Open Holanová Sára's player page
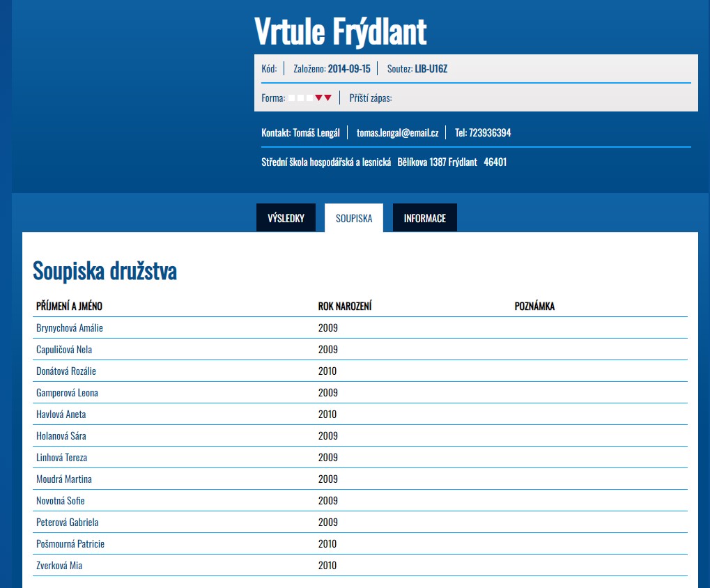The width and height of the screenshot is (710, 588). [x=61, y=436]
